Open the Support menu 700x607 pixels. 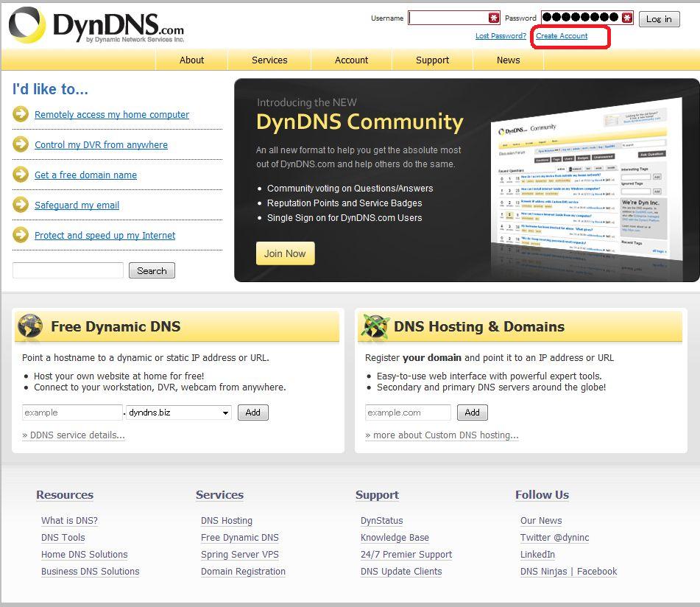point(432,60)
